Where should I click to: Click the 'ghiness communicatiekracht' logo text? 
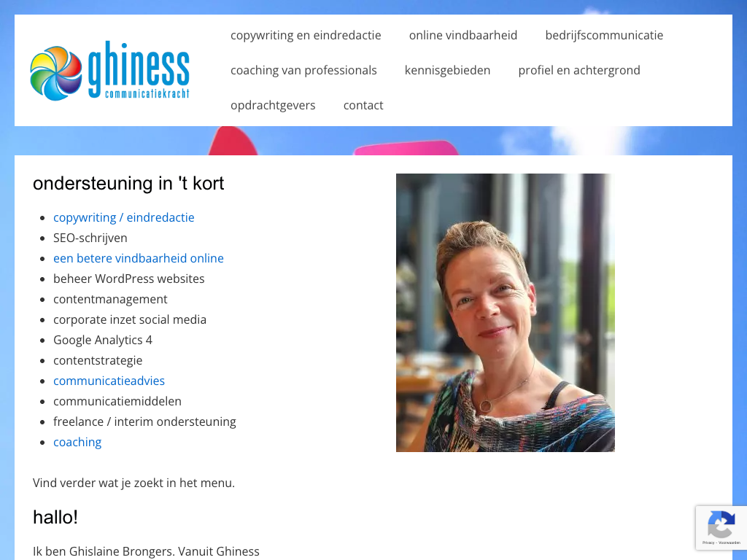point(139,70)
